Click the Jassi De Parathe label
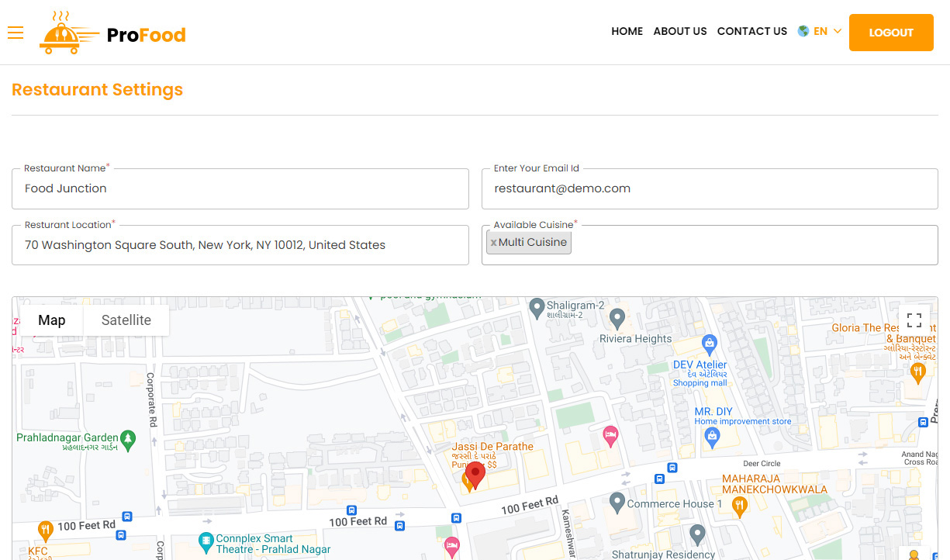Viewport: 950px width, 560px height. [x=492, y=447]
